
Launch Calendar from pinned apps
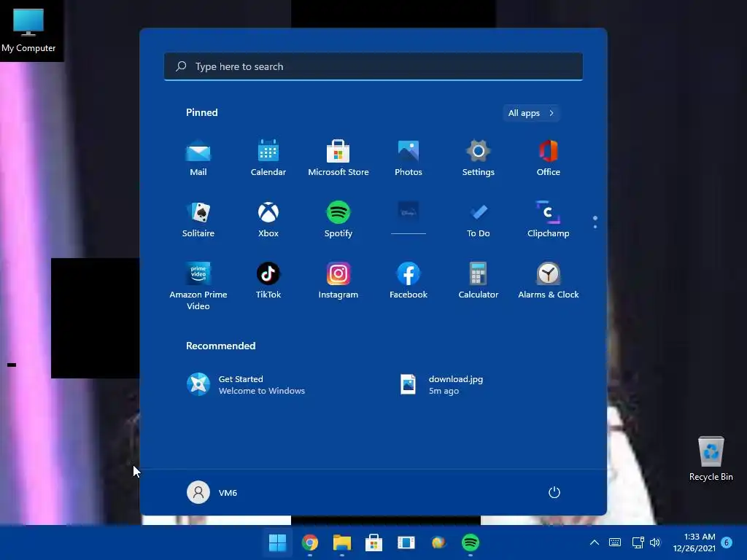click(268, 158)
